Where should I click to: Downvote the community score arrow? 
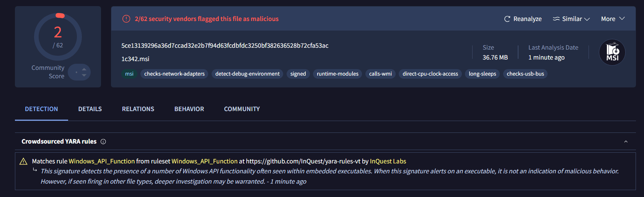click(x=84, y=75)
